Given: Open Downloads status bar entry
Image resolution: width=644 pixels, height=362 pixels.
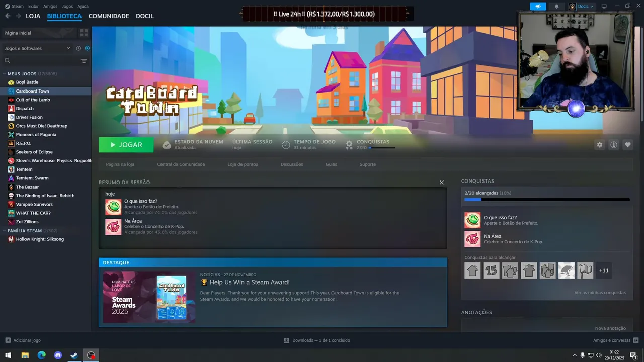Looking at the screenshot, I should click(317, 340).
